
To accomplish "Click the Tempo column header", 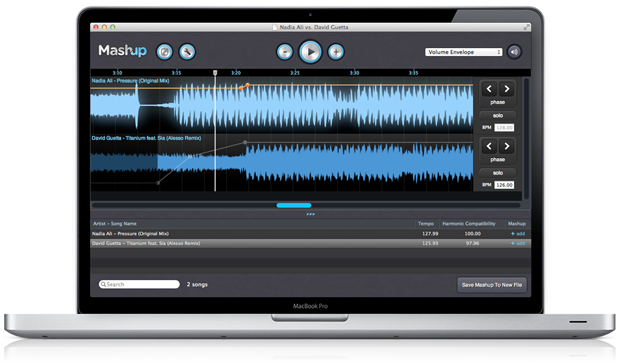I will click(426, 224).
